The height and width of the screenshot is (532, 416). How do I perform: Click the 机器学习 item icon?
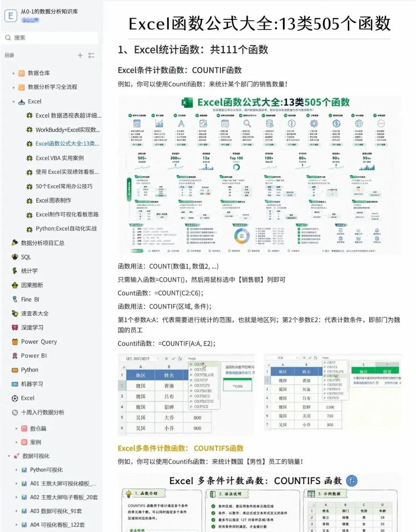[x=15, y=384]
